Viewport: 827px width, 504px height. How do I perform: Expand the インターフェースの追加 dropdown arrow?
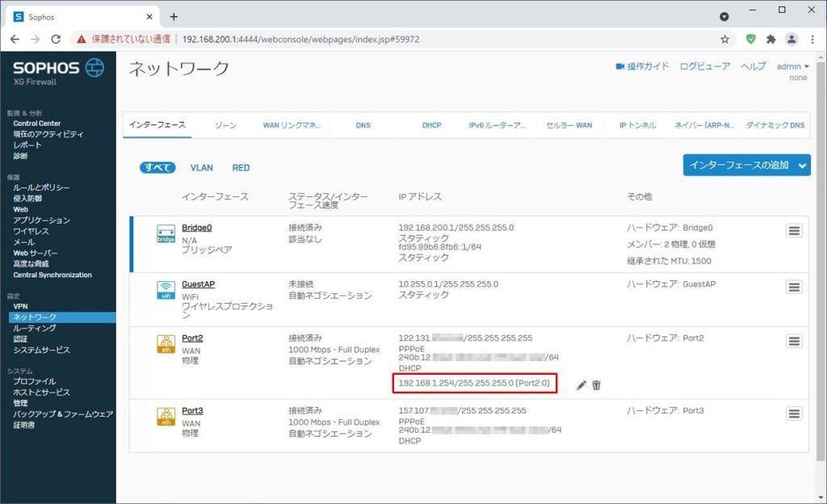[802, 166]
